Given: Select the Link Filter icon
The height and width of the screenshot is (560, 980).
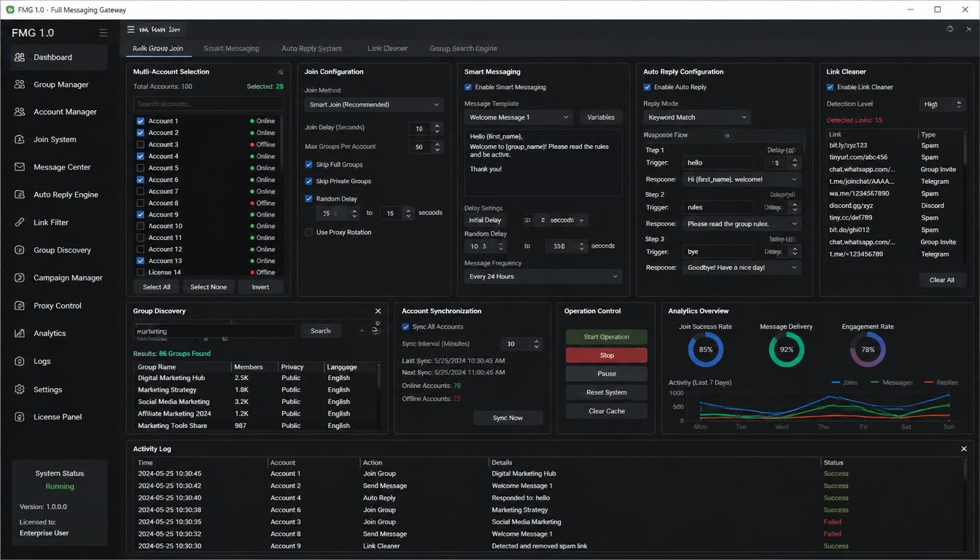Looking at the screenshot, I should pyautogui.click(x=20, y=222).
